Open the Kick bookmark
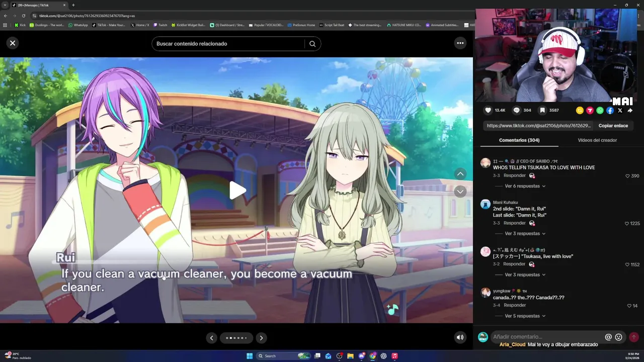 pyautogui.click(x=20, y=25)
